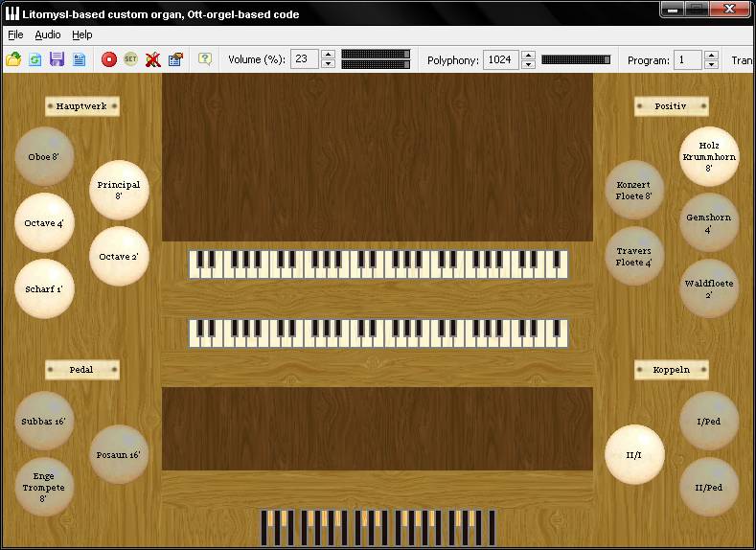756x550 pixels.
Task: Increase volume with the up arrow
Action: point(329,55)
